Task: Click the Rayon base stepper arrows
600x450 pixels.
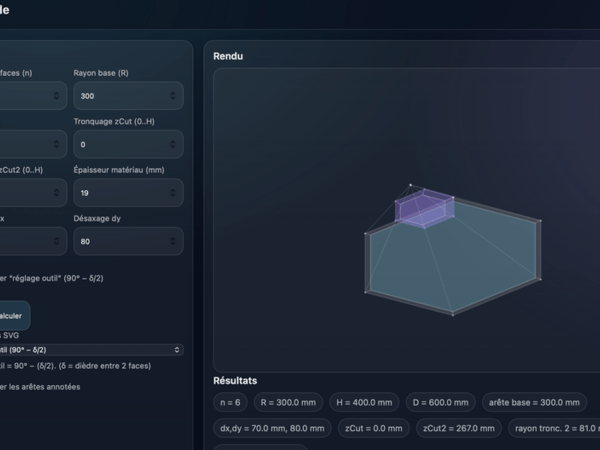Action: pyautogui.click(x=173, y=96)
